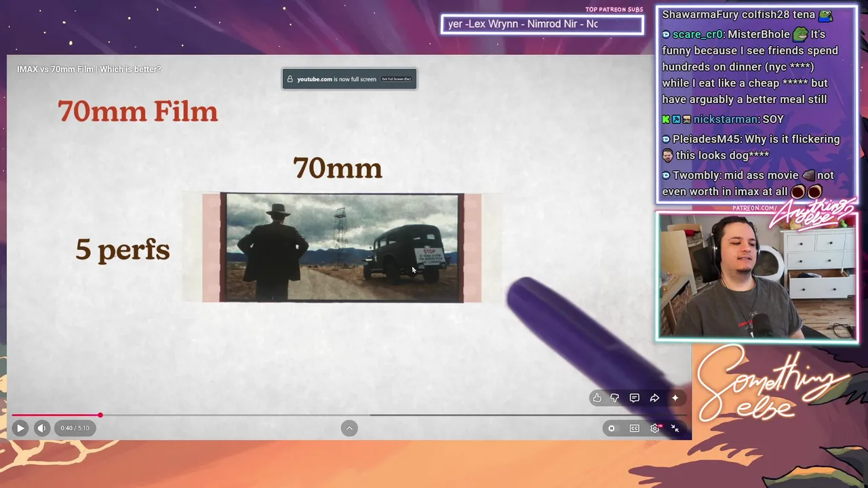The height and width of the screenshot is (488, 868).
Task: Mute the video volume speaker icon
Action: pos(41,428)
